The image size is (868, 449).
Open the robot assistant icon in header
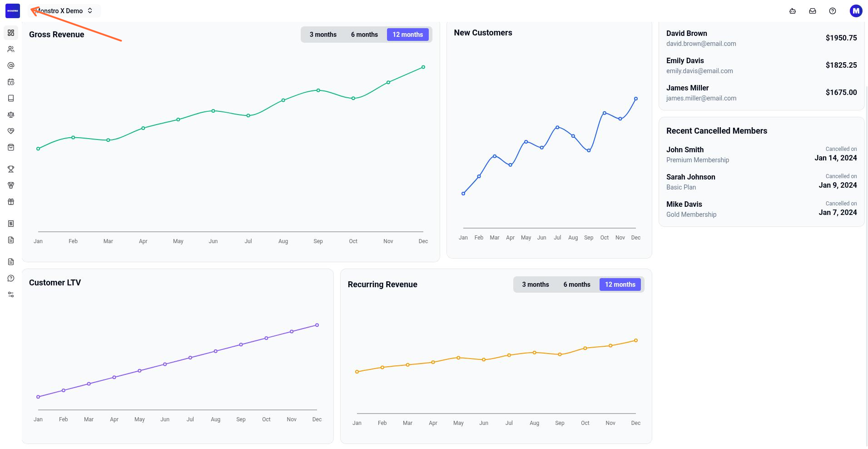(793, 11)
